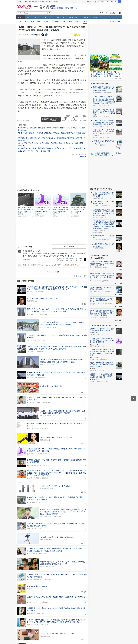Open the トップ tab

point(20,17)
